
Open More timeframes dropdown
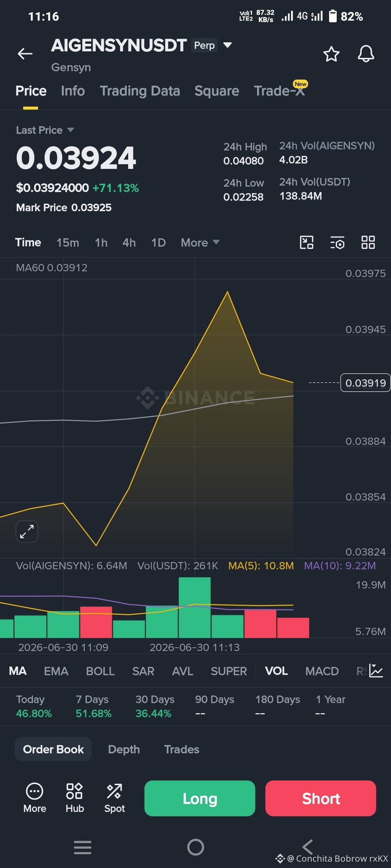tap(200, 242)
